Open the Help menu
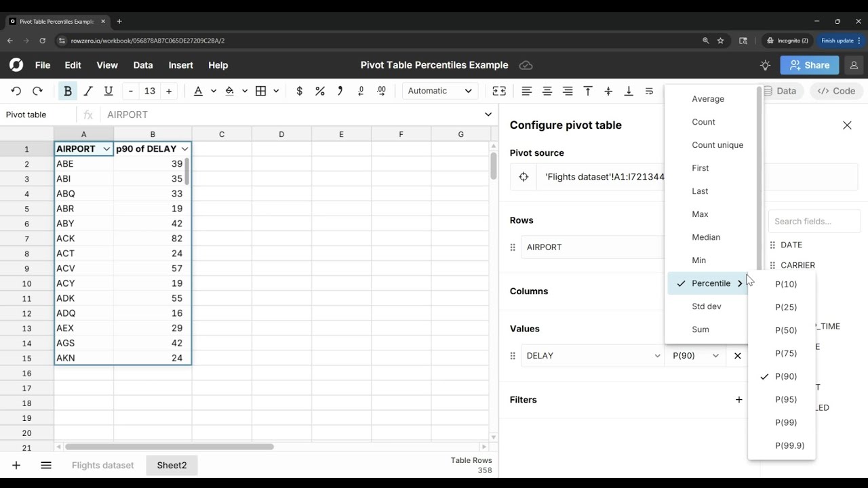 [218, 65]
